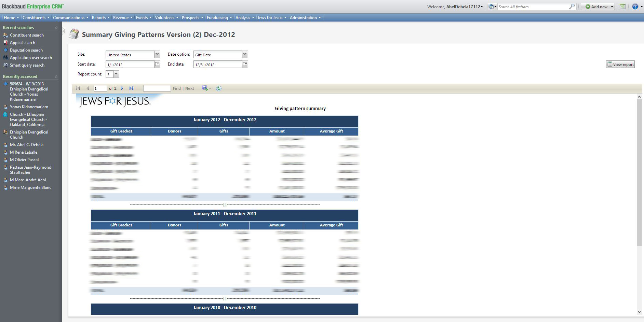This screenshot has height=322, width=644.
Task: Click the scroll up arrow of report
Action: (639, 97)
